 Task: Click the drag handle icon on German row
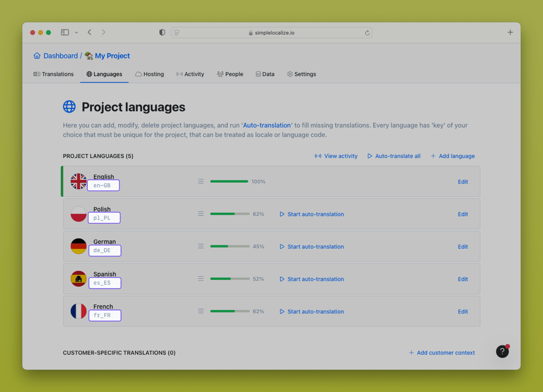201,246
